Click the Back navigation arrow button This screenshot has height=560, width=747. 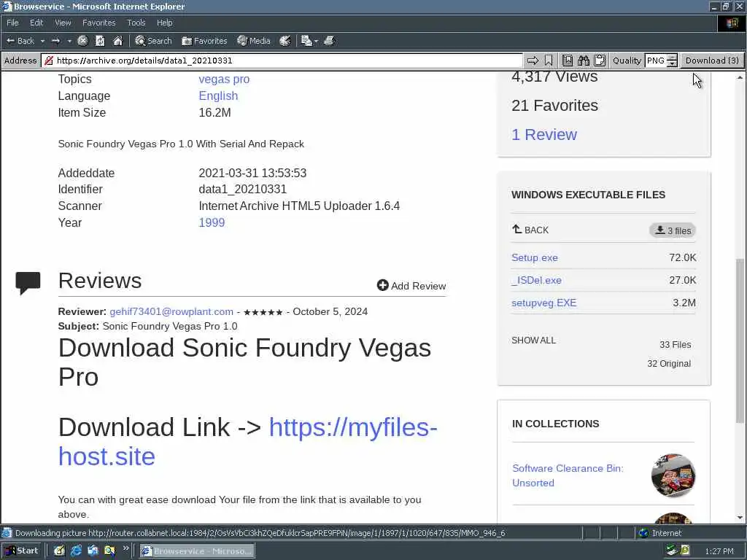[20, 41]
